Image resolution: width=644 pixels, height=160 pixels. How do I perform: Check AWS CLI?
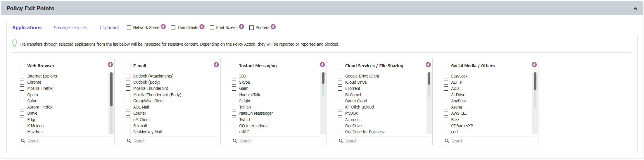446,113
